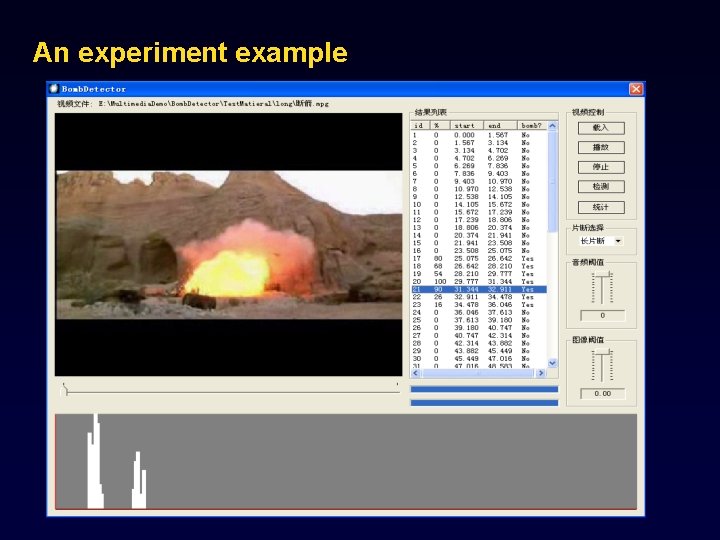Click the explosion video preview frame
This screenshot has height=540, width=720.
229,245
